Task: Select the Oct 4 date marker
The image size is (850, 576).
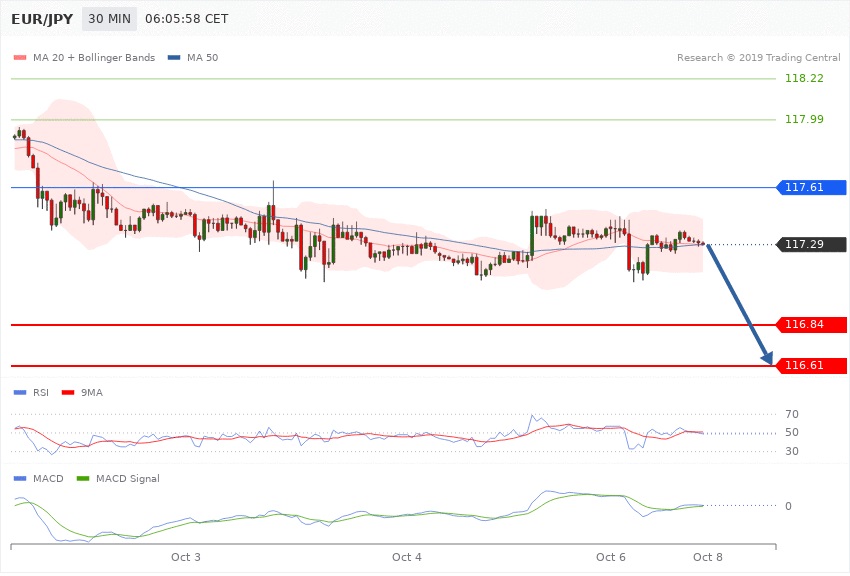Action: click(407, 556)
